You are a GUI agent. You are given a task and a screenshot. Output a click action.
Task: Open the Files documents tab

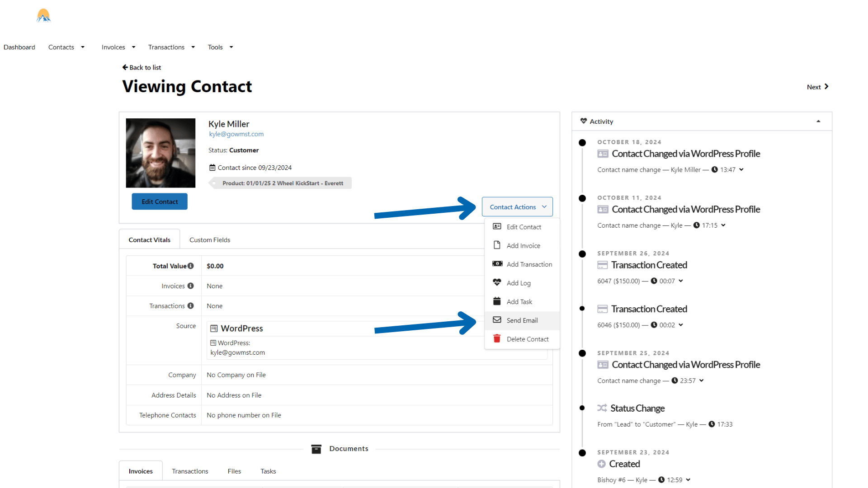point(234,471)
